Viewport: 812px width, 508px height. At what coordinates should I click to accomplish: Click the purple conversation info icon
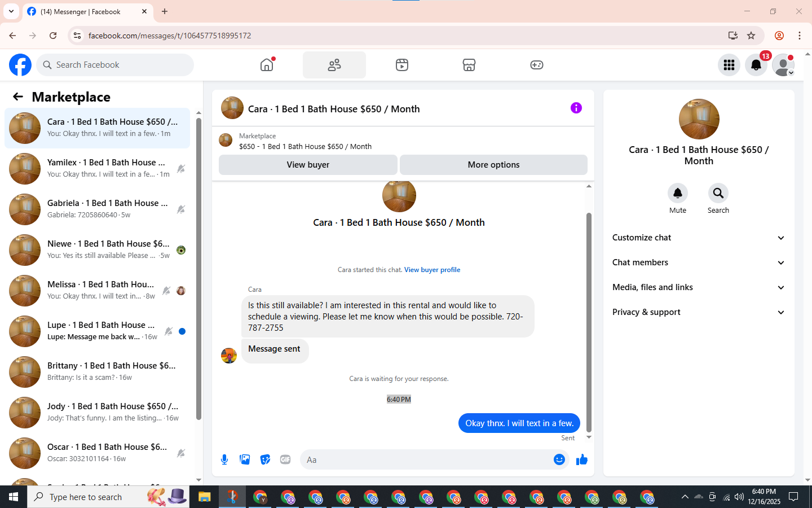(576, 108)
